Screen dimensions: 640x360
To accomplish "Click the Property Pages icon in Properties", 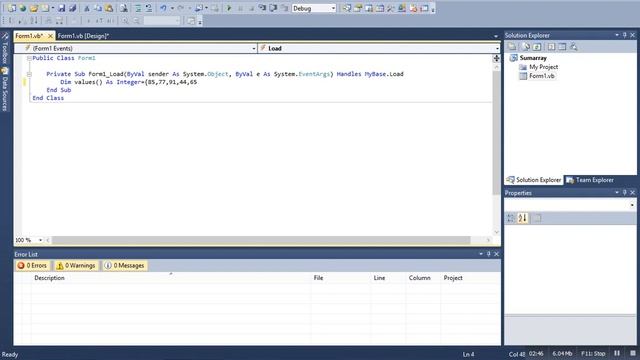I will pos(537,218).
